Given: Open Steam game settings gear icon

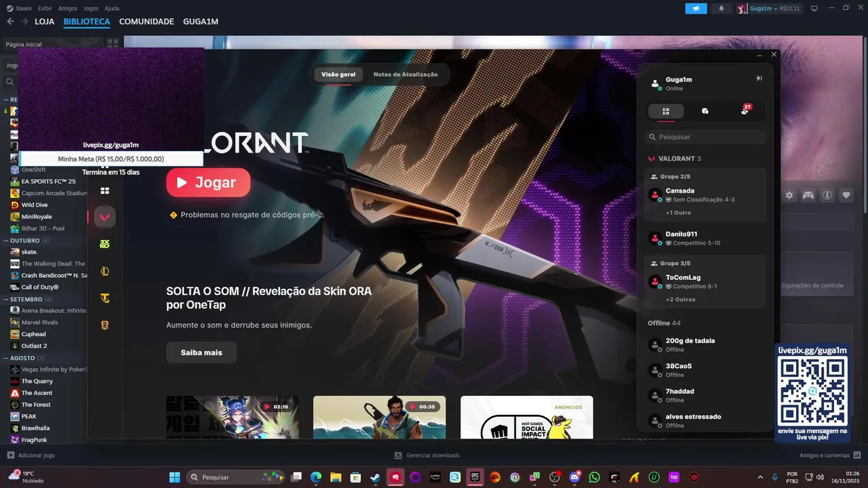Looking at the screenshot, I should coord(789,195).
